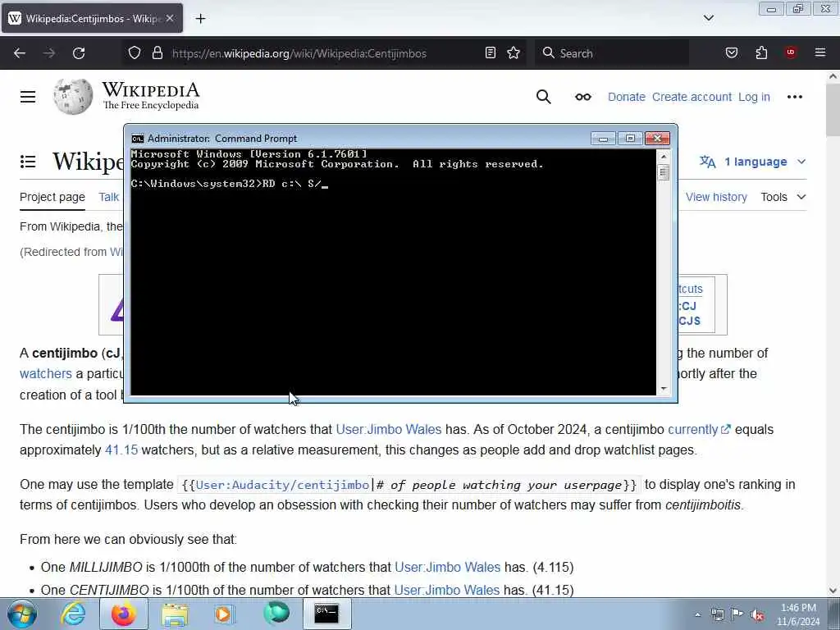Viewport: 840px width, 630px height.
Task: Open the watchers link
Action: click(x=46, y=374)
